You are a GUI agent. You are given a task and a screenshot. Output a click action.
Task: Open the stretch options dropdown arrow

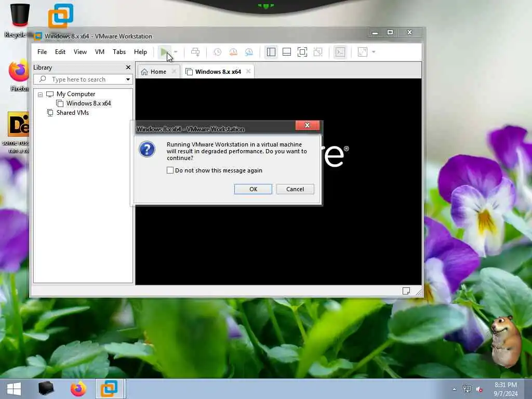[x=374, y=52]
